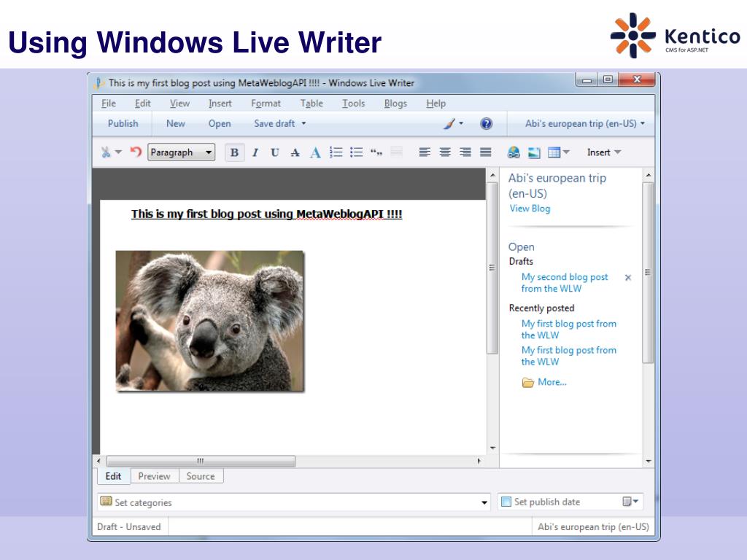The image size is (747, 560).
Task: Apply numbered list formatting
Action: [x=336, y=152]
